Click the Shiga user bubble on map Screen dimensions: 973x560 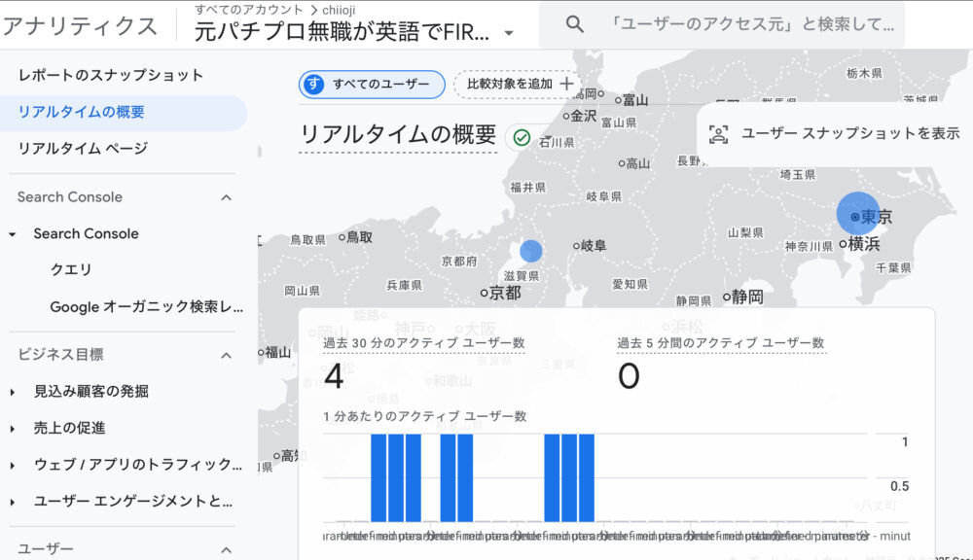click(530, 251)
